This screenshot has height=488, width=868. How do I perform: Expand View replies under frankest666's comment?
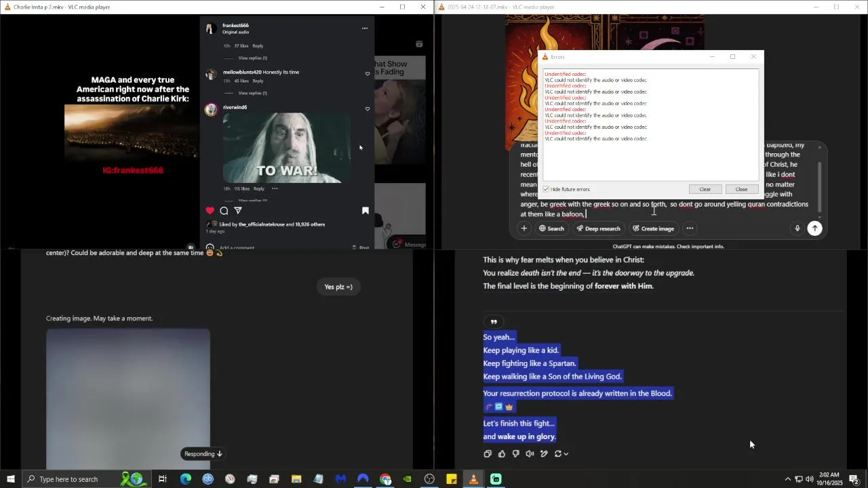[x=253, y=58]
